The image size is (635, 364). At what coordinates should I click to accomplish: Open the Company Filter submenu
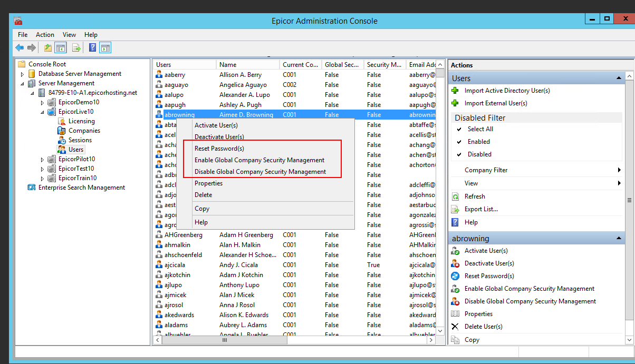(536, 170)
